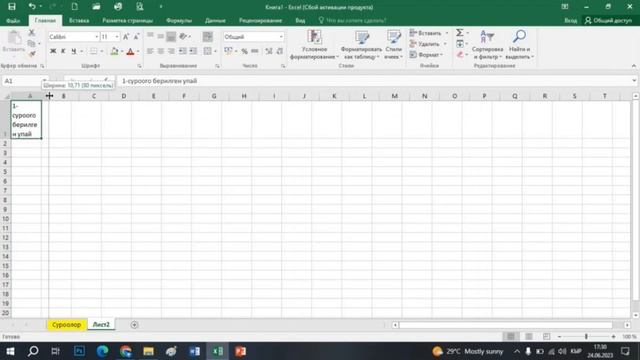Undo the last action
640x360 pixels.
click(32, 7)
